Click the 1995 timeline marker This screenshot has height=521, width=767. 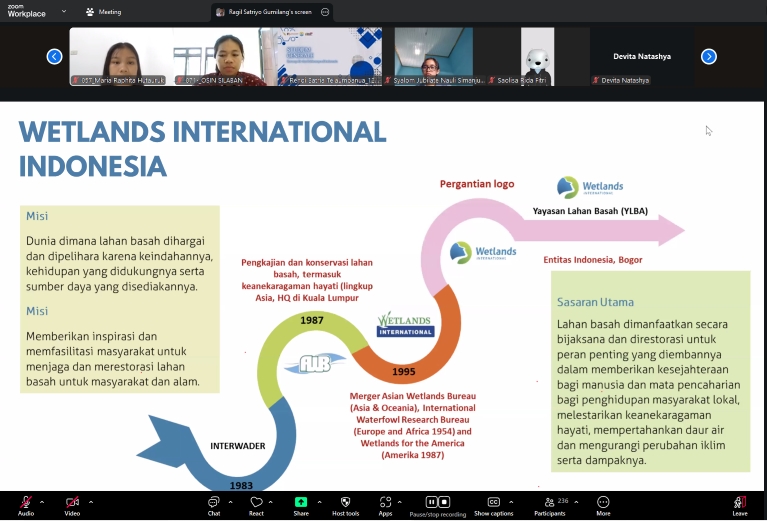tap(404, 372)
